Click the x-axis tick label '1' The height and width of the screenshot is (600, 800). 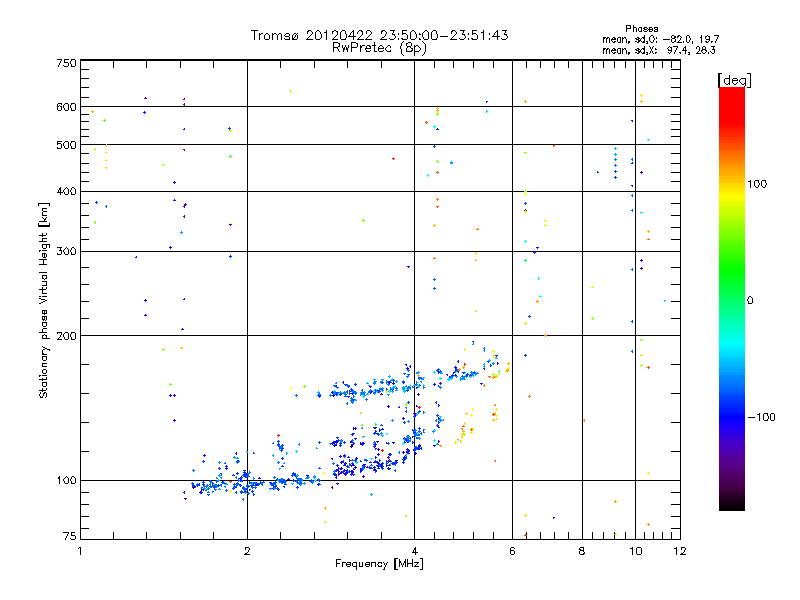80,551
